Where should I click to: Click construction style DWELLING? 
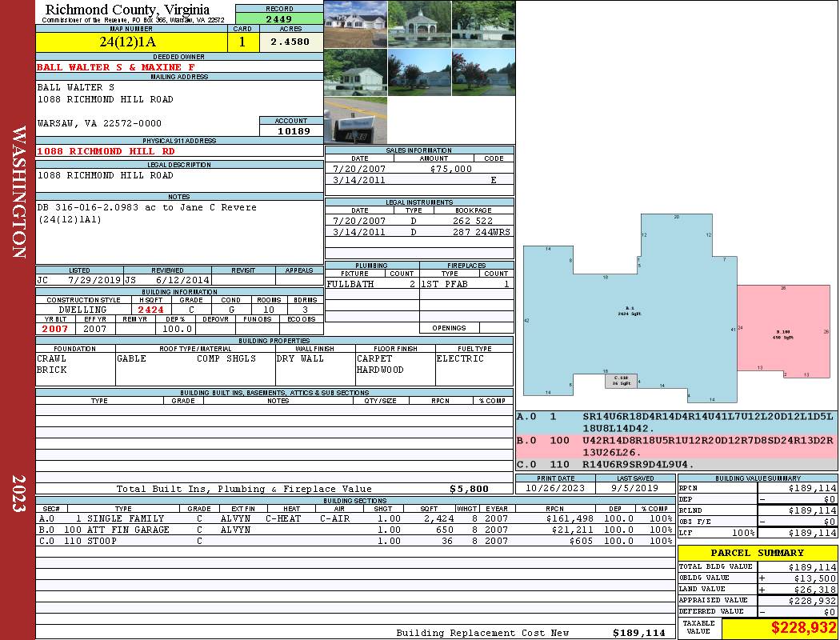(x=82, y=310)
